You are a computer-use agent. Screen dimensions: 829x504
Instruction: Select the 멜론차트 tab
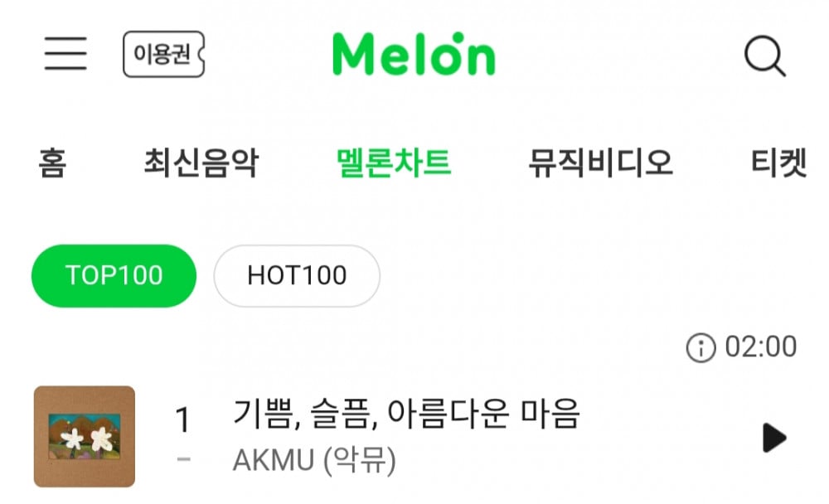click(394, 163)
